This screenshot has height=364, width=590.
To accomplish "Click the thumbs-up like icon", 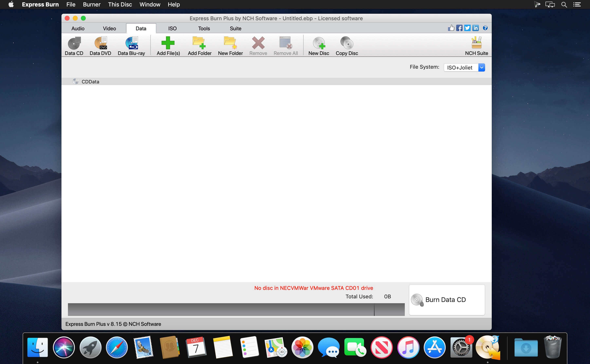I will point(451,28).
